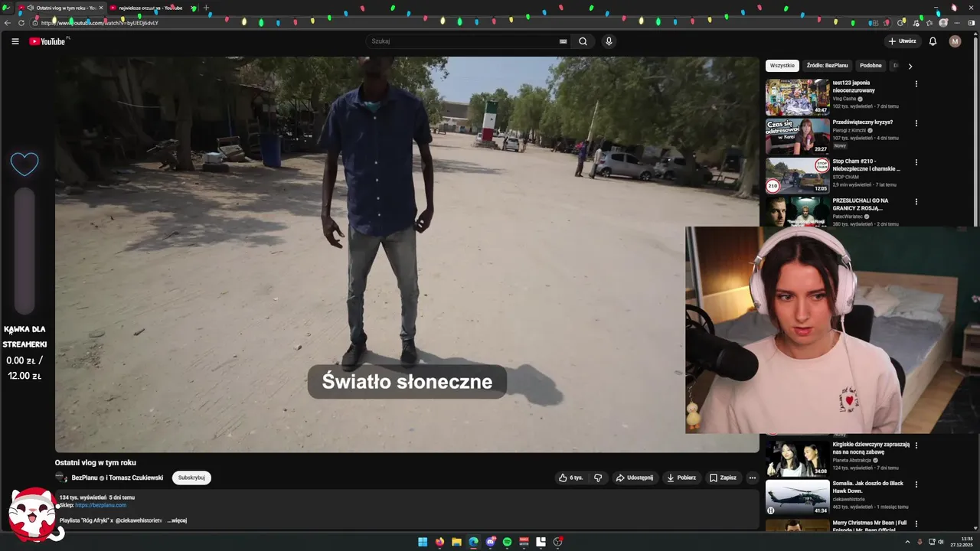Open options for Somalia Black Hawk video
980x551 pixels.
916,484
